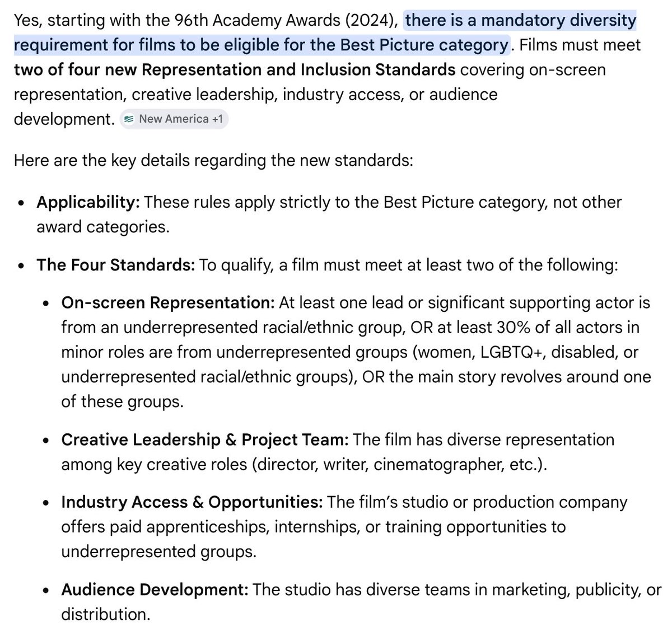Click '(women, LGBTQ+, disabled, or' text

[x=525, y=352]
